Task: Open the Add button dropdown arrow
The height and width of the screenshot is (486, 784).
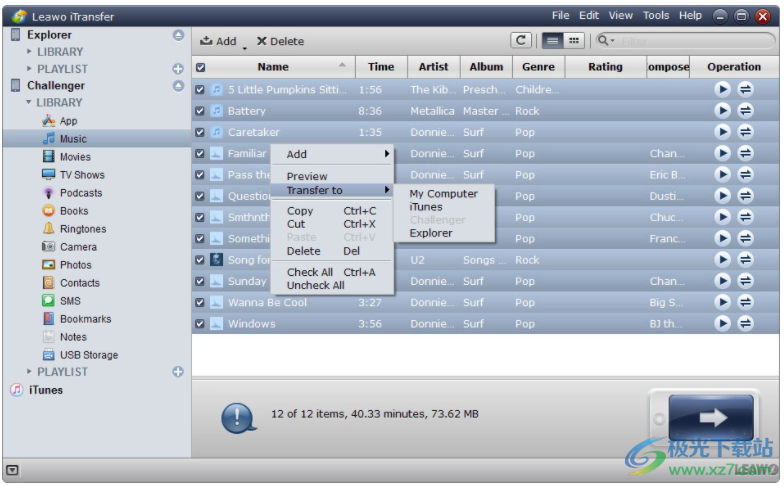Action: [244, 48]
